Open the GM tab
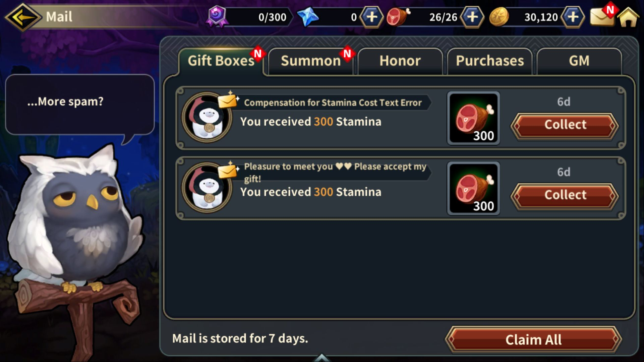 tap(579, 61)
